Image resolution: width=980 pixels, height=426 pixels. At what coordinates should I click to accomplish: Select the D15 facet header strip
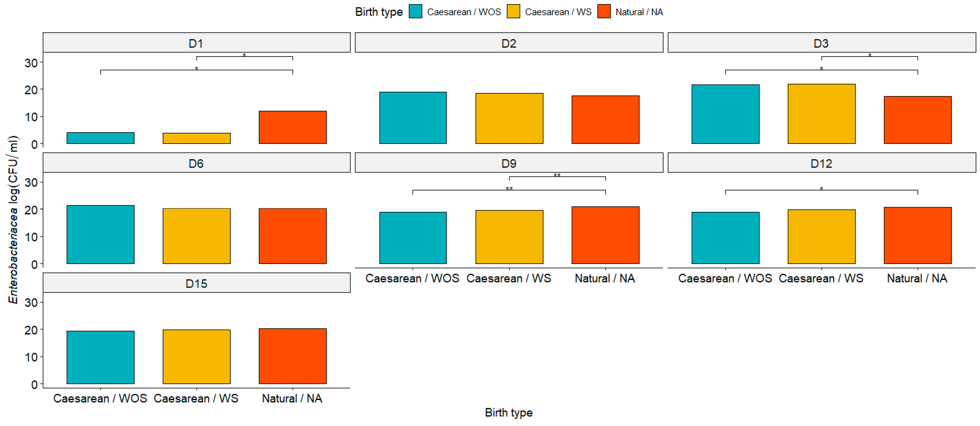pyautogui.click(x=196, y=283)
